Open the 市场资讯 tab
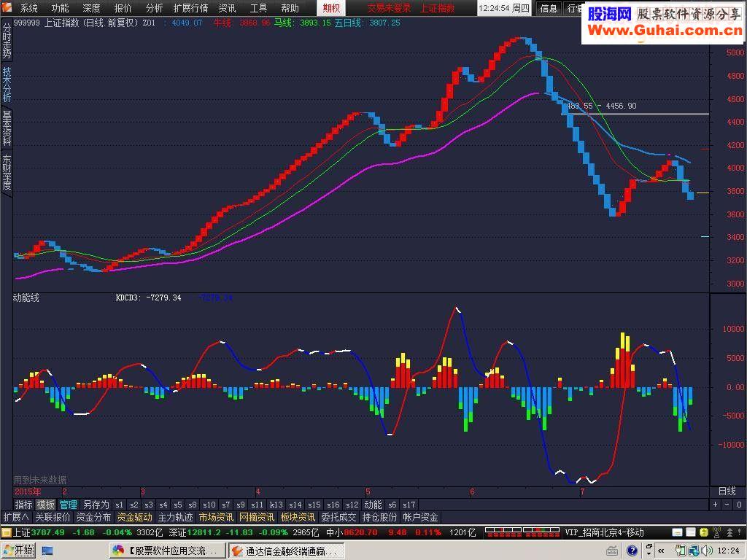This screenshot has width=747, height=560. tap(216, 517)
